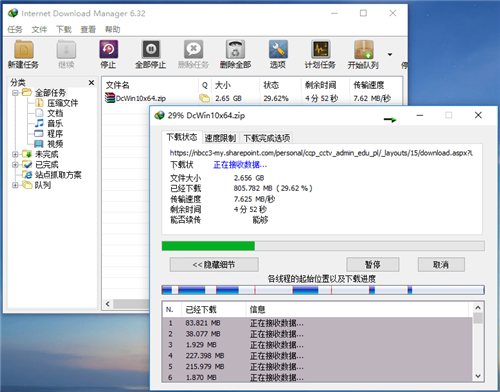Open the 下载 menu
Screen dimensions: 500x392
[64, 30]
